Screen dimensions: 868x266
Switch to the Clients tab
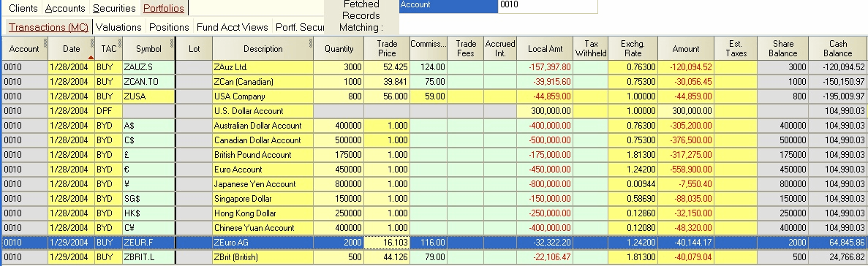[x=23, y=8]
